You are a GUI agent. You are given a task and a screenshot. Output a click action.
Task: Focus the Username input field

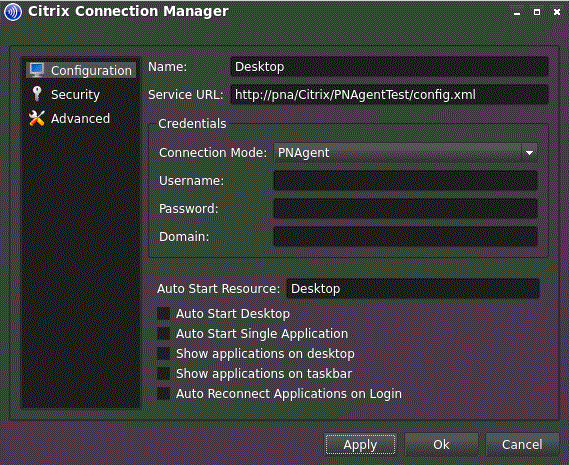[405, 181]
